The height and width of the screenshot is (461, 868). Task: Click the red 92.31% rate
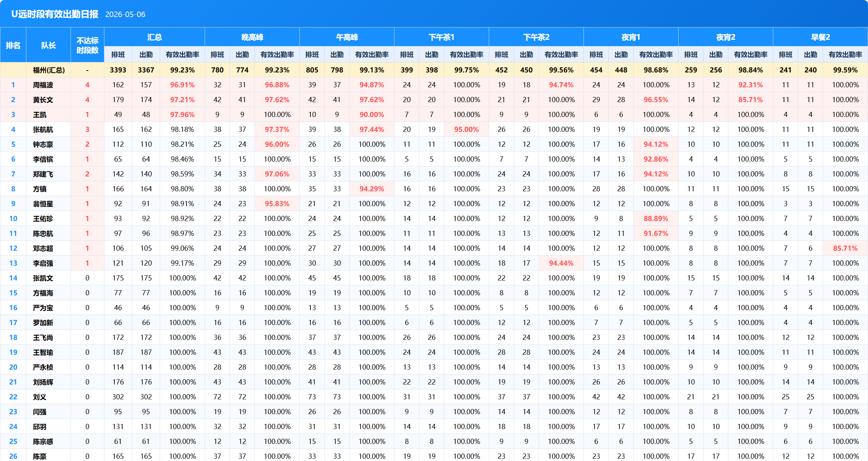click(751, 85)
